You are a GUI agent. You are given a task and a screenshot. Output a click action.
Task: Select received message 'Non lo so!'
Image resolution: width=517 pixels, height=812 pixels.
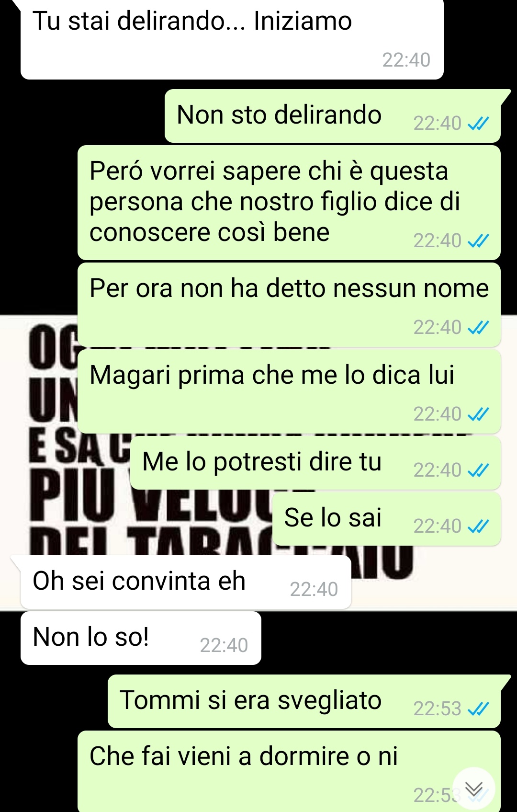coord(91,637)
